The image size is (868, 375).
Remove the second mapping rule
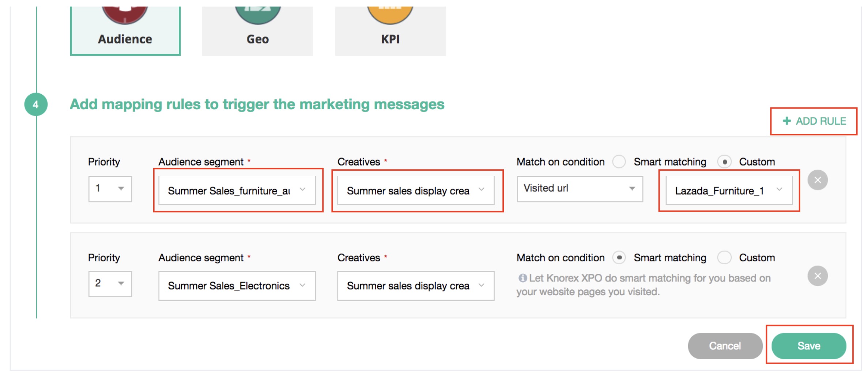coord(818,276)
